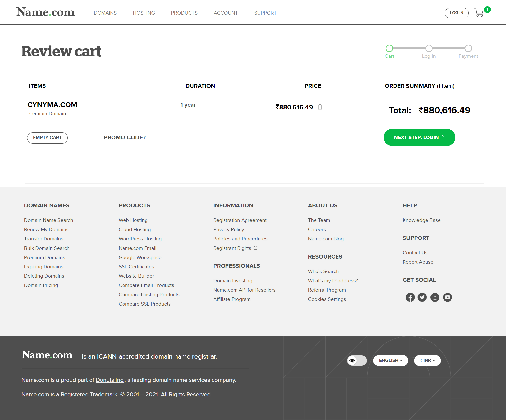Open the Compare SSL Products link
This screenshot has width=506, height=420.
145,304
